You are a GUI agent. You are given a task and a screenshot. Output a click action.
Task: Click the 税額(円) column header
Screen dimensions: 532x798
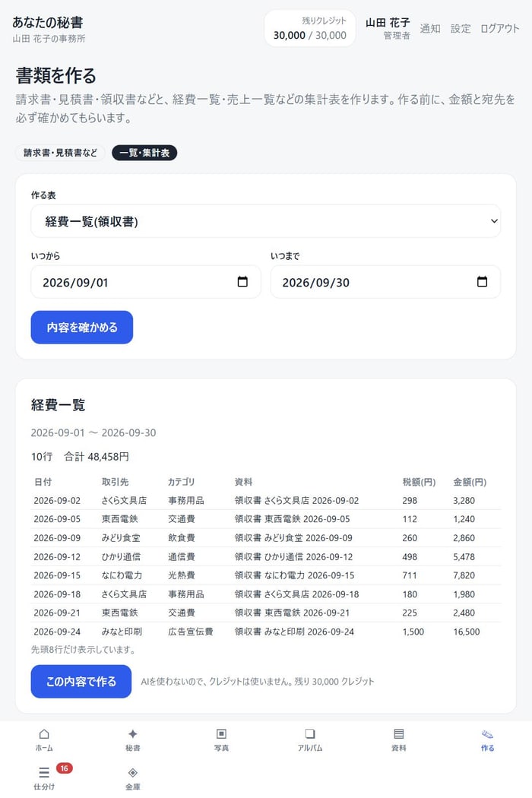(x=419, y=481)
